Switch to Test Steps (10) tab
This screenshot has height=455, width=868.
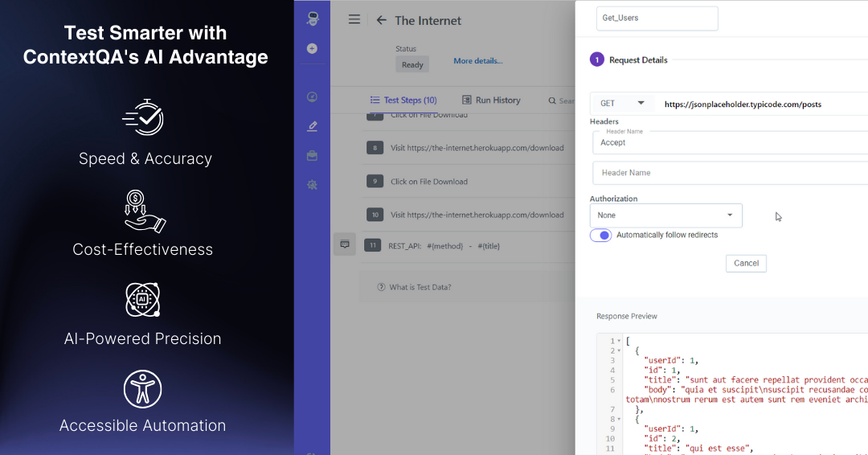[403, 100]
